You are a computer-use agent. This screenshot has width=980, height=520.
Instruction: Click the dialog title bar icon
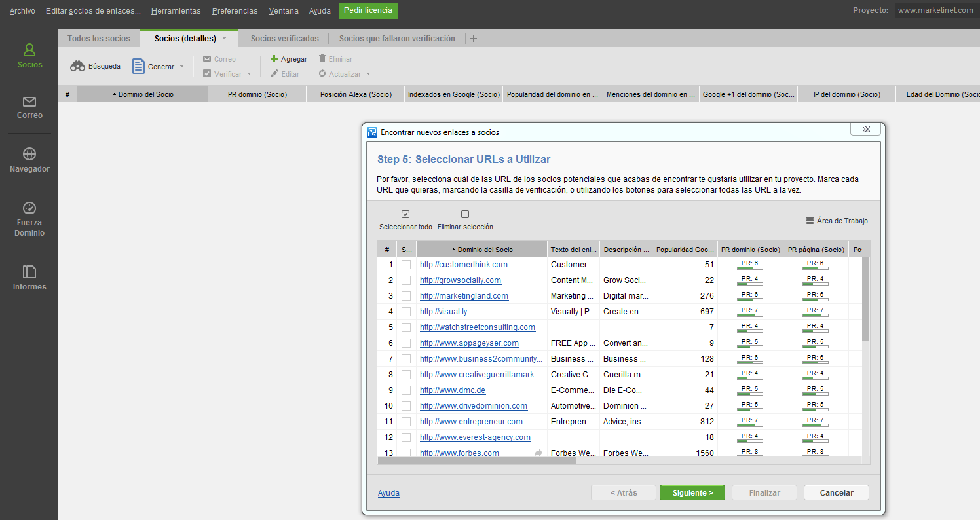point(372,132)
